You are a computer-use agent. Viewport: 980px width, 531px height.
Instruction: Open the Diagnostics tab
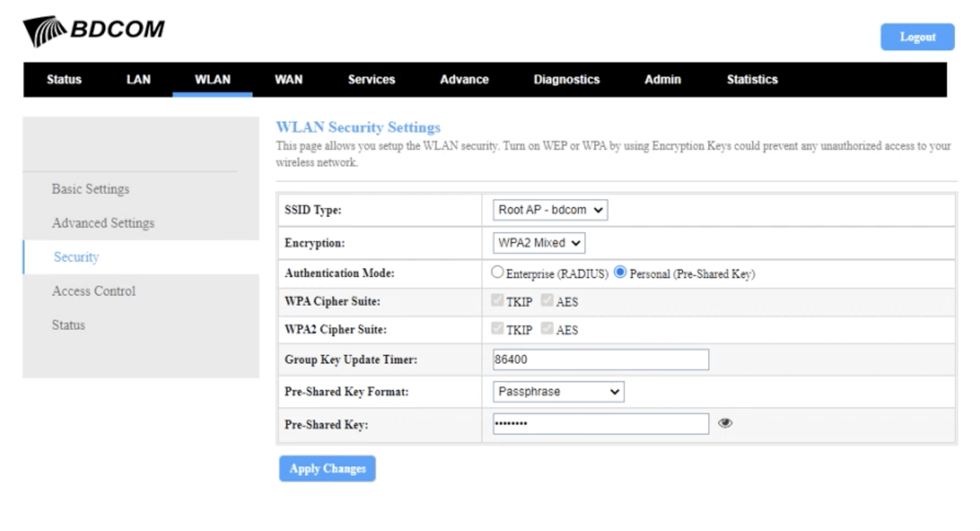tap(566, 80)
